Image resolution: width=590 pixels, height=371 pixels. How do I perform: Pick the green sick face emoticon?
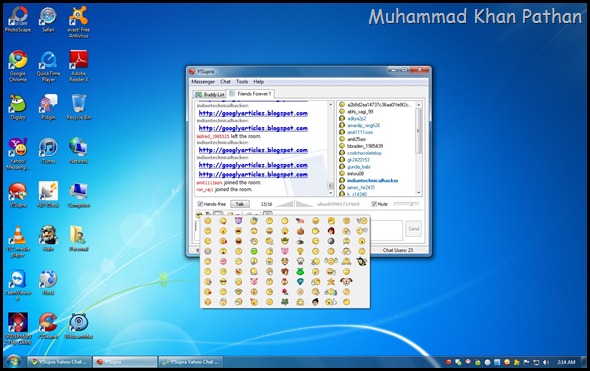click(254, 251)
